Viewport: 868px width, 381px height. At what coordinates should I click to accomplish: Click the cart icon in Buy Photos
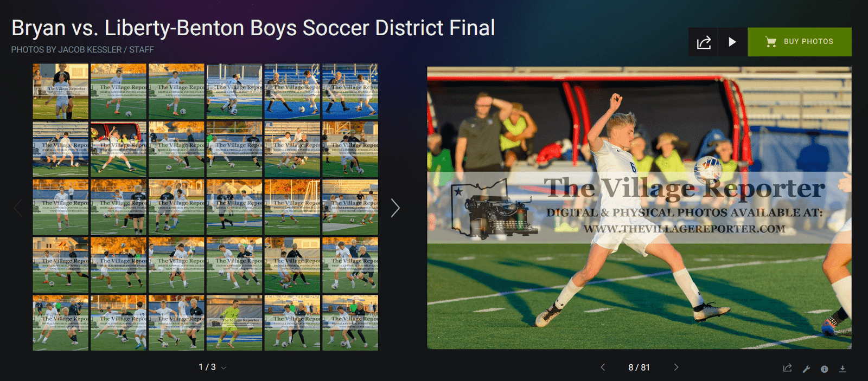770,42
